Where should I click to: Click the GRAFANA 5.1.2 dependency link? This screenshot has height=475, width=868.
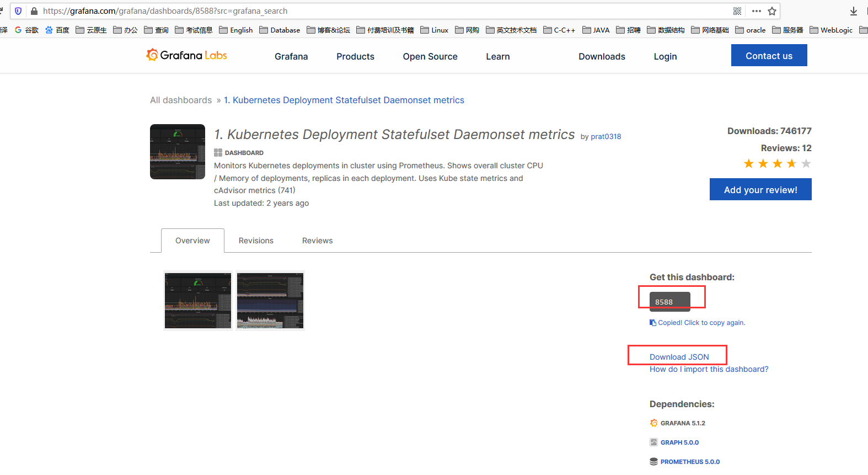tap(683, 423)
